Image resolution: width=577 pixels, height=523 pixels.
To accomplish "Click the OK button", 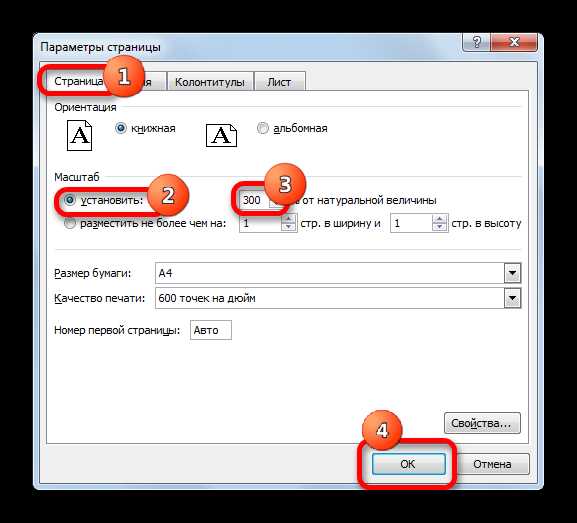I will [408, 464].
